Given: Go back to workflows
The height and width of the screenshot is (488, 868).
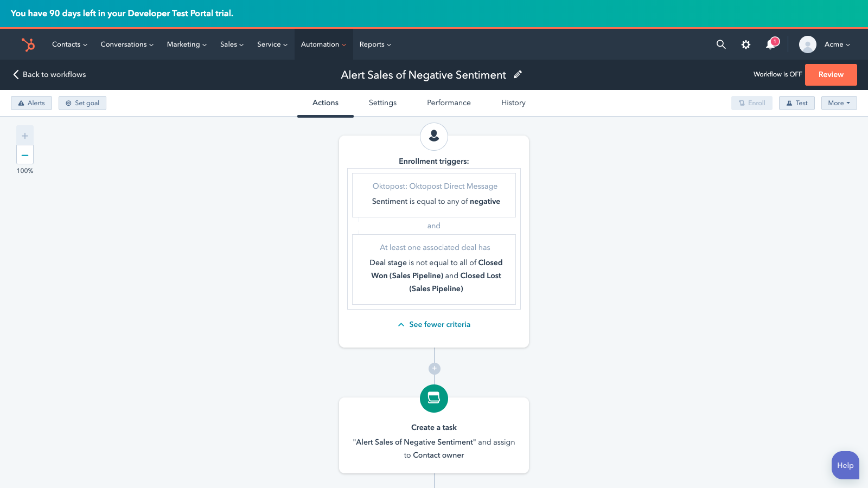Looking at the screenshot, I should click(49, 75).
